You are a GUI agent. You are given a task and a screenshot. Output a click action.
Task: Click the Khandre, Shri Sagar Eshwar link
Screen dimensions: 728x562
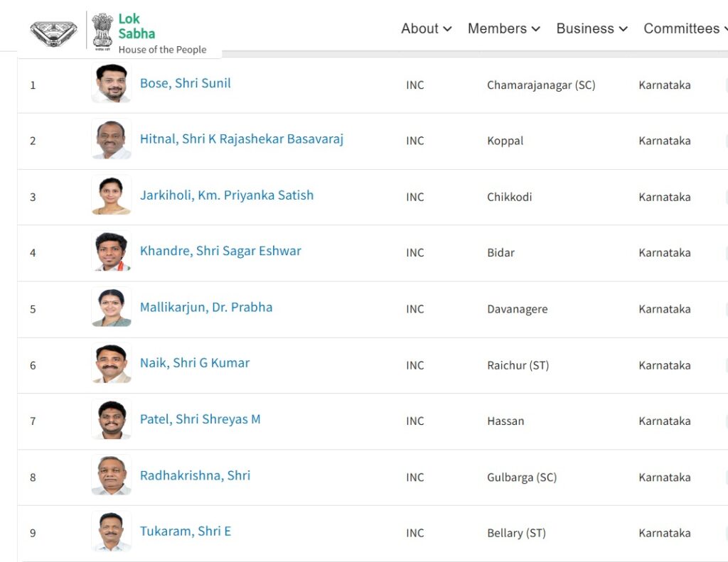click(x=220, y=251)
